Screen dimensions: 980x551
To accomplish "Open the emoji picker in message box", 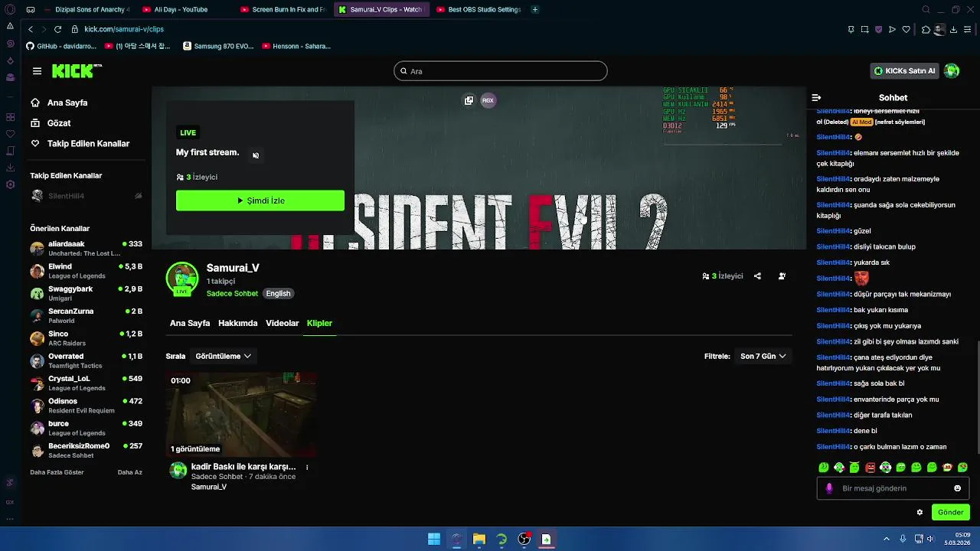I will pyautogui.click(x=957, y=488).
